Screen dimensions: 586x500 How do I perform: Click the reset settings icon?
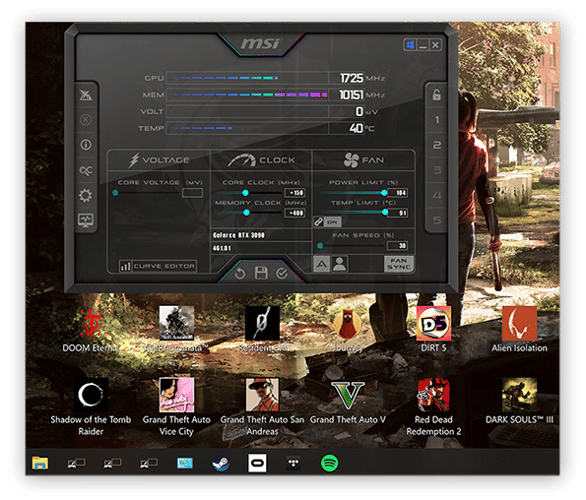[x=240, y=274]
